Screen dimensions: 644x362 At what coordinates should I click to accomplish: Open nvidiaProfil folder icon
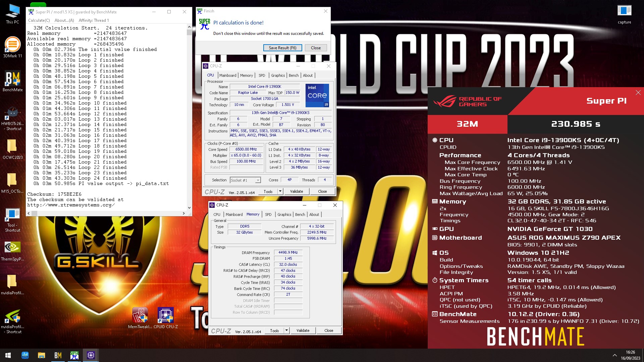click(x=12, y=285)
